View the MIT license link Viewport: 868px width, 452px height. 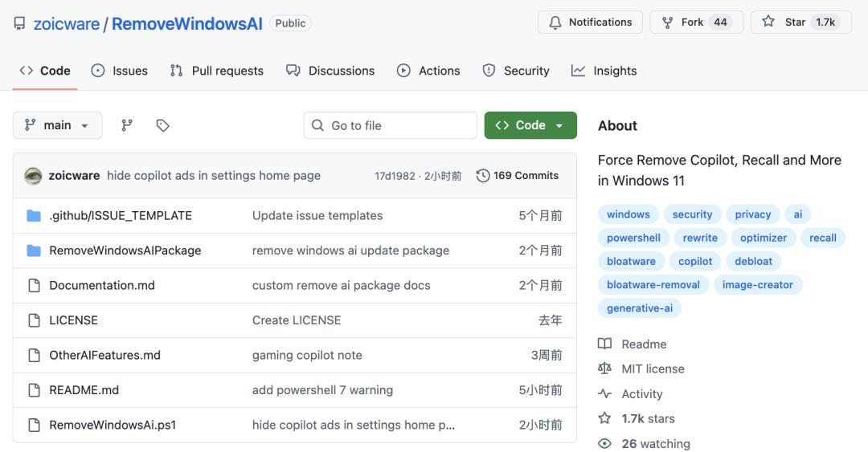click(x=653, y=369)
